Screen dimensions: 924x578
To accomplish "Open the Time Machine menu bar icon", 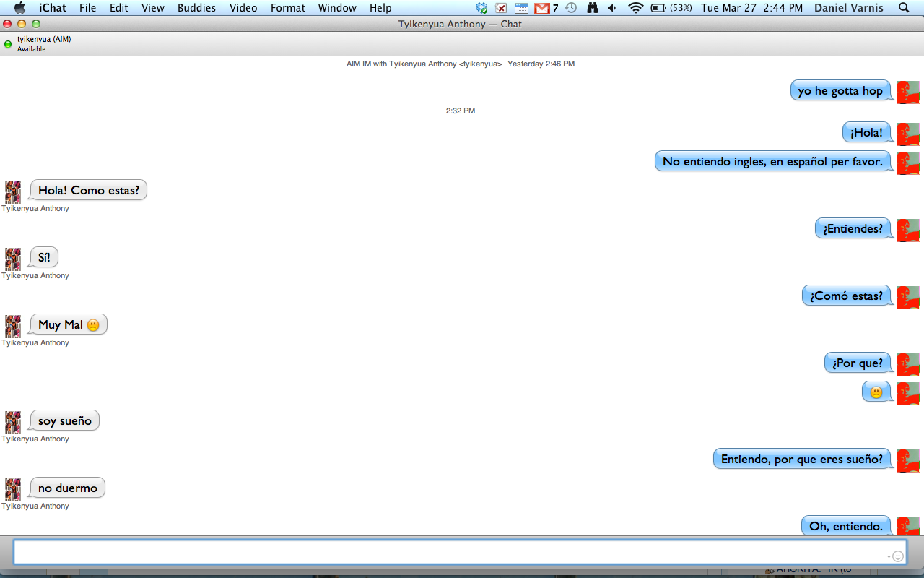I will pyautogui.click(x=571, y=8).
